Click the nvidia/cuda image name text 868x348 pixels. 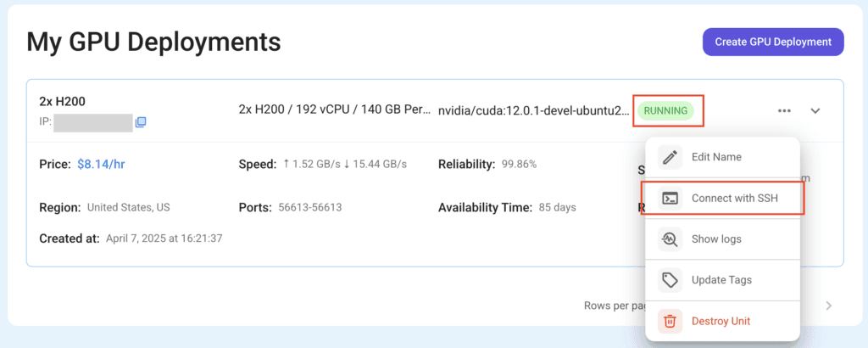coord(534,110)
